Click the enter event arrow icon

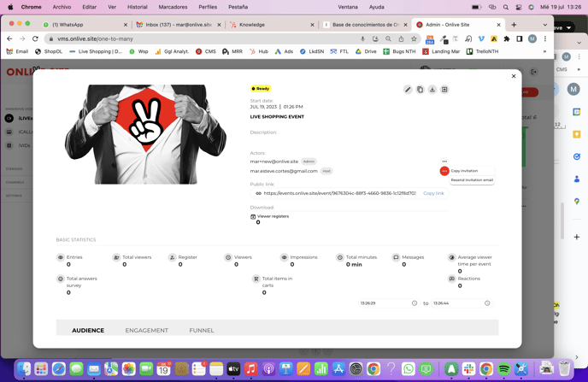[444, 90]
